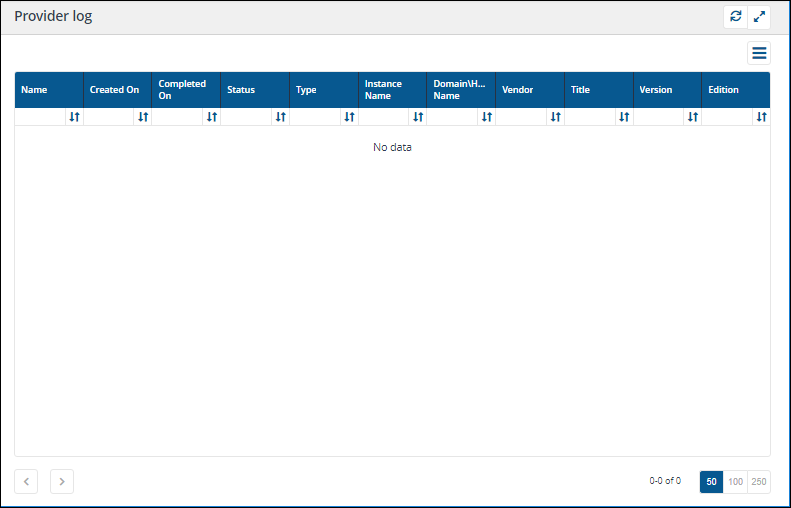Viewport: 791px width, 508px height.
Task: Toggle sort on the Status column
Action: click(x=280, y=117)
